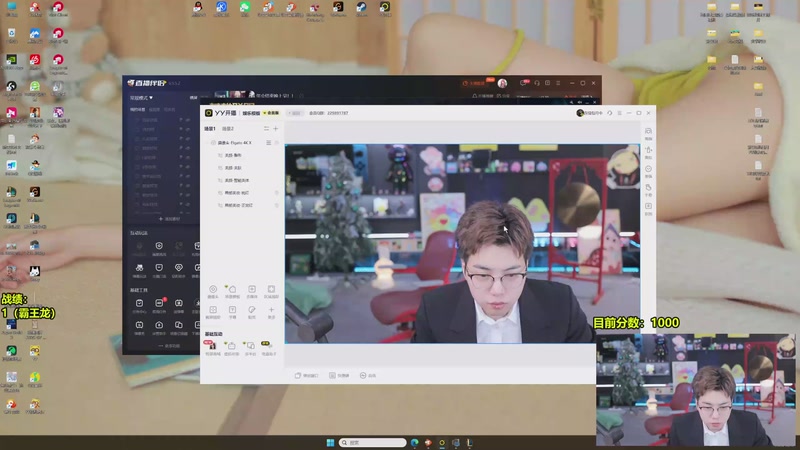Open the hand-gesture tool in the YY right sidebar
Screen dimensions: 800x450
click(x=648, y=190)
